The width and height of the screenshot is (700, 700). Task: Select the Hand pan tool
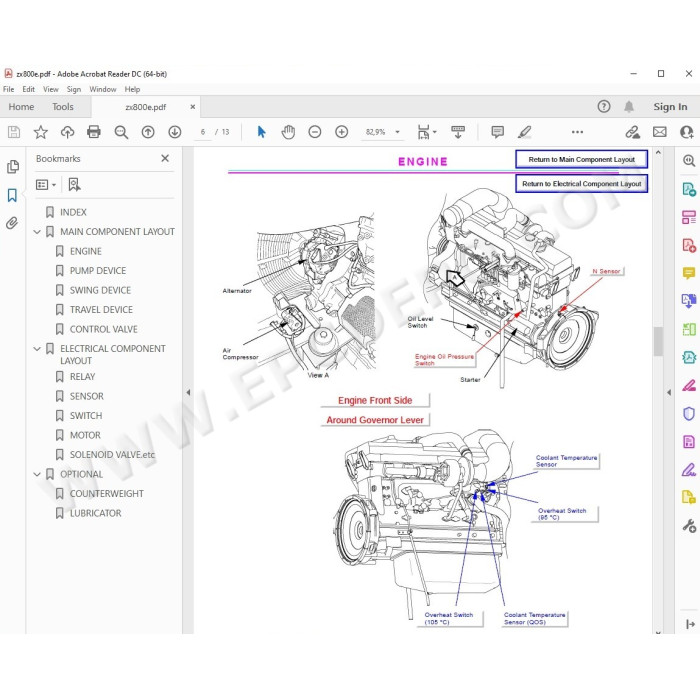pyautogui.click(x=288, y=132)
